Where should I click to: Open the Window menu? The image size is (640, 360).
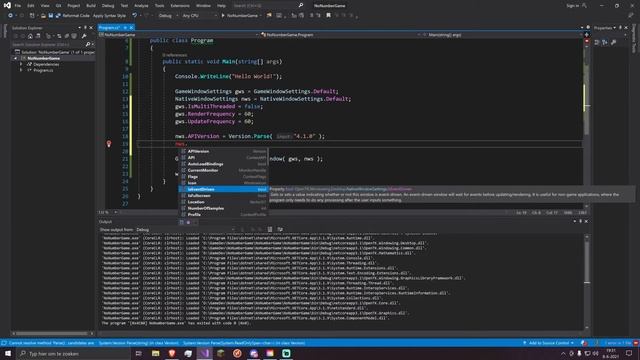[x=203, y=6]
